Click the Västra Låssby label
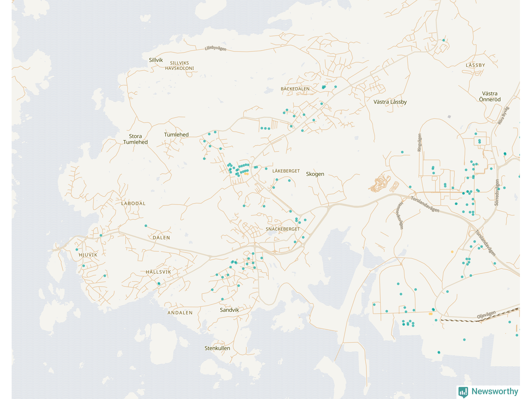Image resolution: width=532 pixels, height=399 pixels. tap(390, 102)
